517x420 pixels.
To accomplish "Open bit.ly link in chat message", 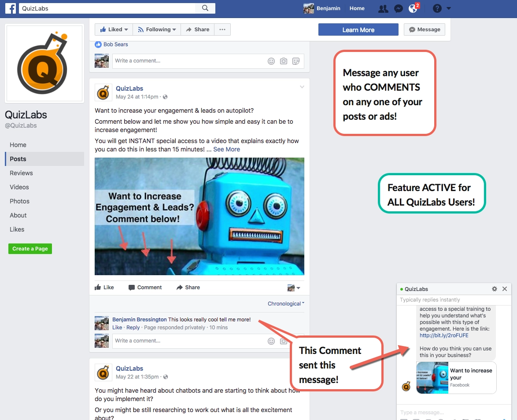I will click(444, 335).
